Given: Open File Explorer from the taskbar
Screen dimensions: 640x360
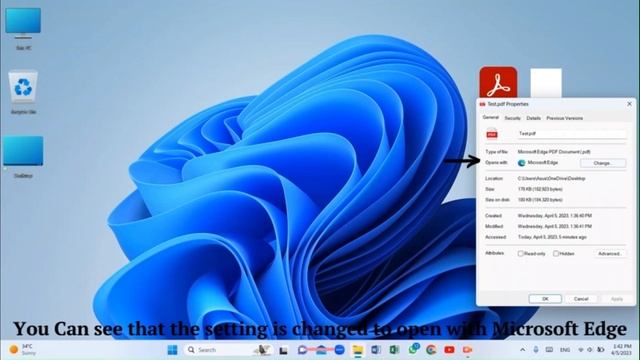Looking at the screenshot, I should pos(358,350).
